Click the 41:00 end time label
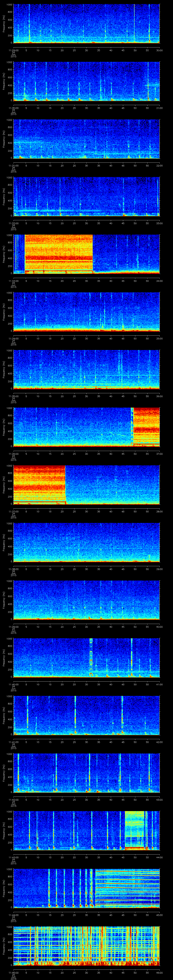173x980 pixels. [x=159, y=684]
